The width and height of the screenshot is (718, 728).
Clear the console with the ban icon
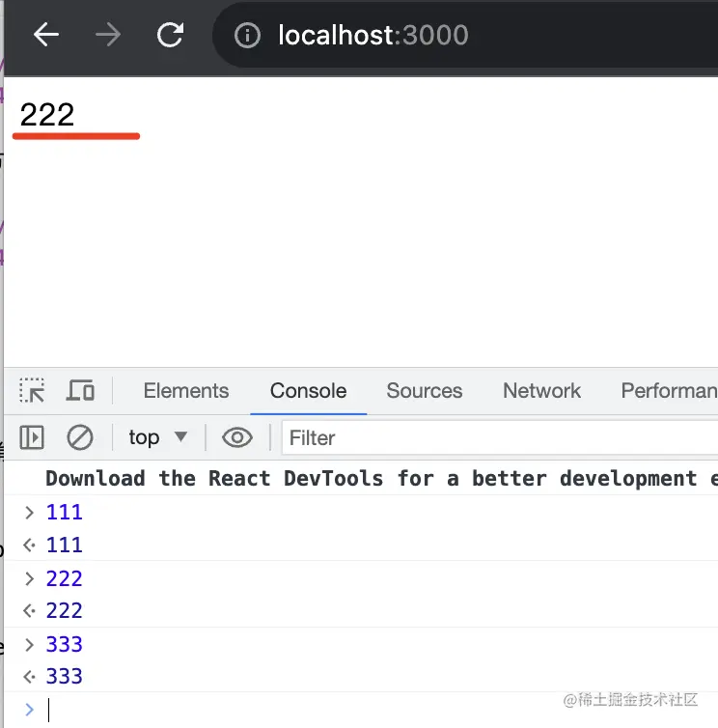(x=80, y=437)
